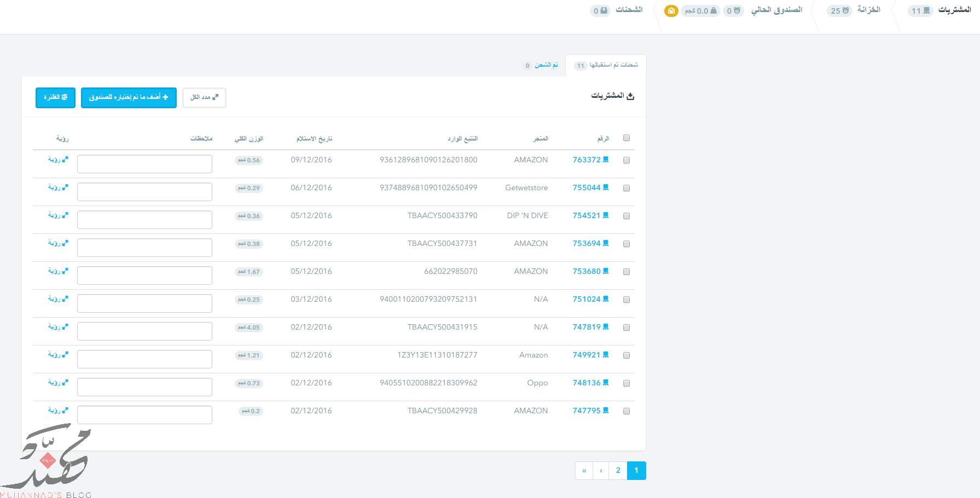Check the row checkbox for 753694
Image resolution: width=980 pixels, height=498 pixels.
627,244
